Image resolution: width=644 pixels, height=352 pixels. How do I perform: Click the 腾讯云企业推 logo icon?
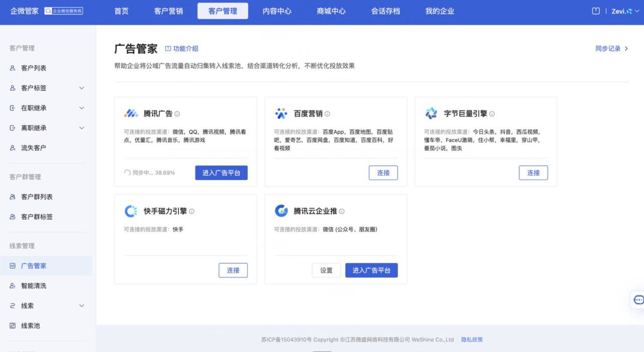(281, 211)
